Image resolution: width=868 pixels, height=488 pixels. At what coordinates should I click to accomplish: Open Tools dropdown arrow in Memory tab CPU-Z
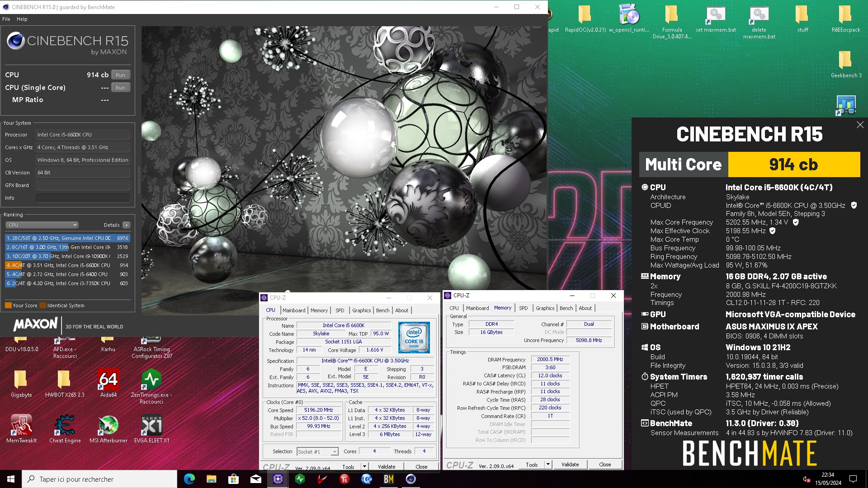(x=548, y=465)
